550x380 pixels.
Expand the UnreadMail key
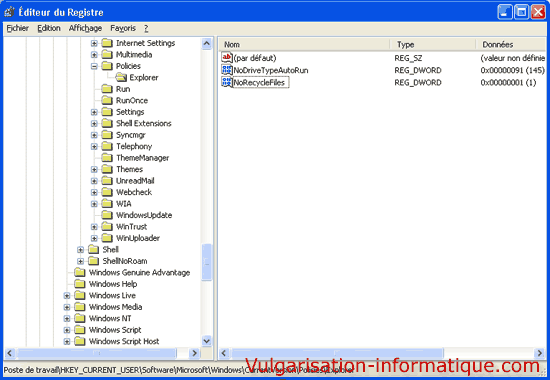pos(94,181)
